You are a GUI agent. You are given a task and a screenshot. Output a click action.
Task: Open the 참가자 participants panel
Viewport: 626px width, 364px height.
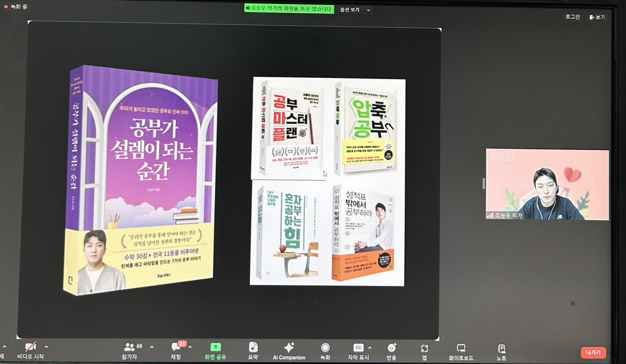coord(129,351)
